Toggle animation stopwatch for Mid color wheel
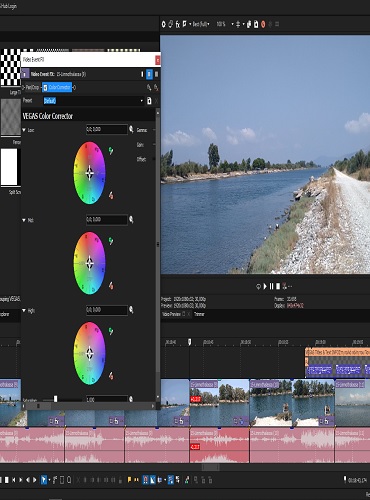The width and height of the screenshot is (370, 500). click(x=131, y=219)
